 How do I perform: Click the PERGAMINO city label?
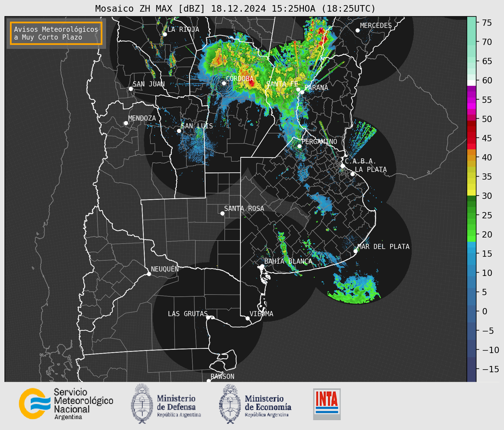pyautogui.click(x=319, y=141)
